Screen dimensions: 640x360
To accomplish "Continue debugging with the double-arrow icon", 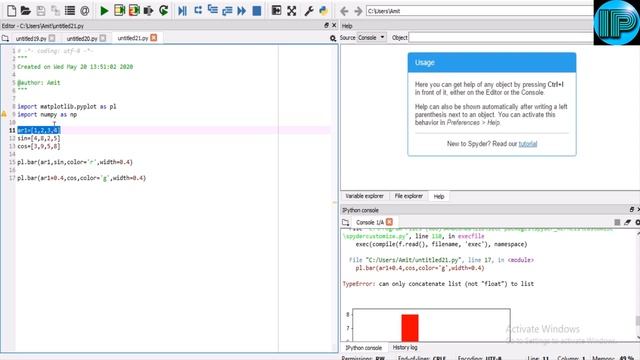I will (x=242, y=11).
